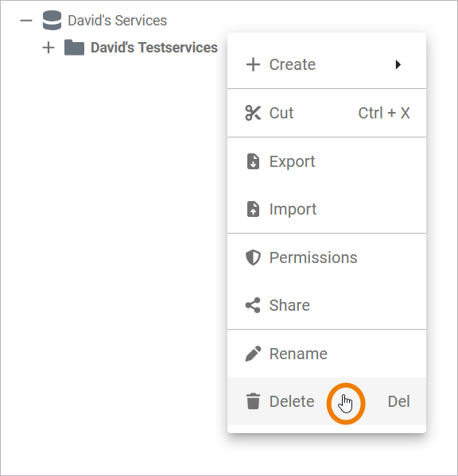Click the Ctrl + X shortcut label
458x476 pixels.
pos(384,113)
